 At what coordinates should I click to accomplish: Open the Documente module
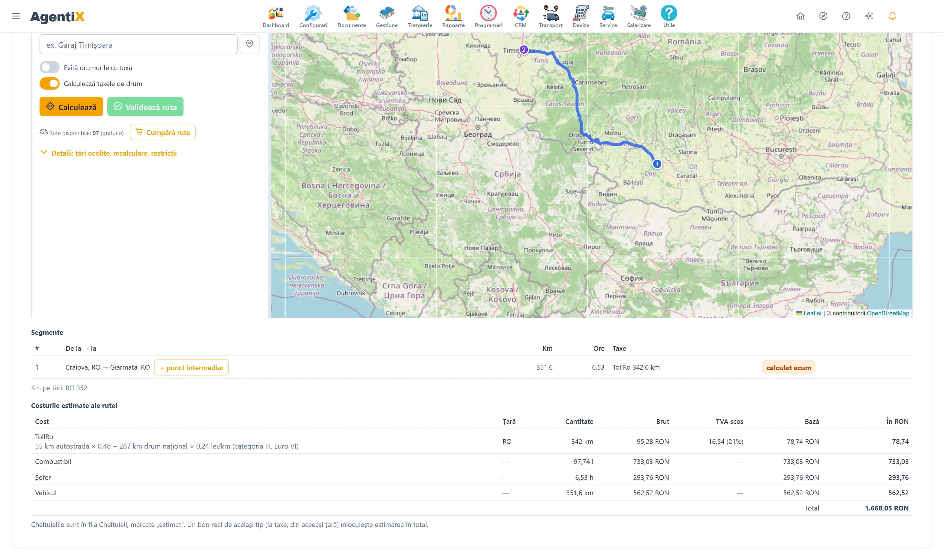tap(352, 17)
